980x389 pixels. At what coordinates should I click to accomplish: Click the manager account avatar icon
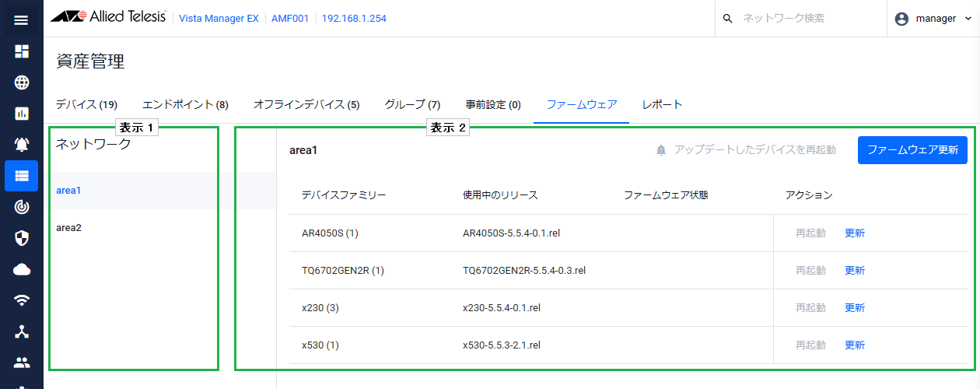click(x=902, y=19)
